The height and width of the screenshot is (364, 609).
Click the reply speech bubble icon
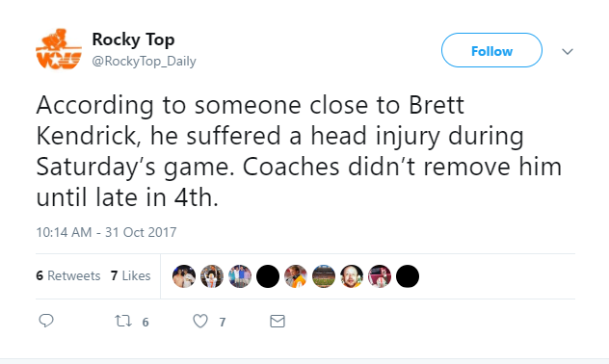pyautogui.click(x=46, y=321)
